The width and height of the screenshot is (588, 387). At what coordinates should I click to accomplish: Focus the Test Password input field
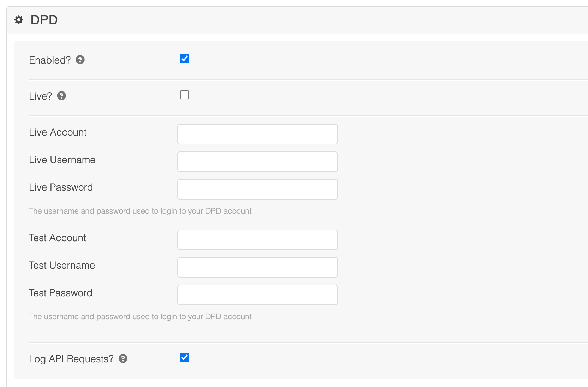pyautogui.click(x=258, y=295)
